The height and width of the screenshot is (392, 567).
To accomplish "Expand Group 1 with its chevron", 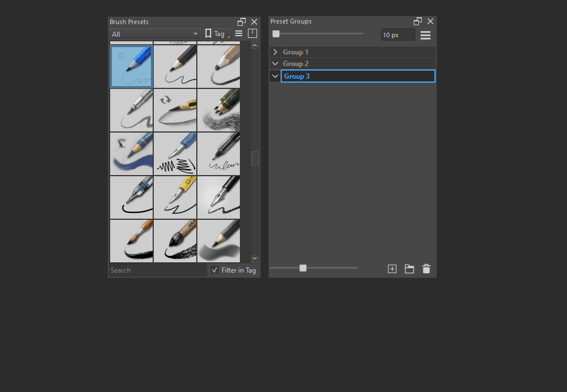I will [275, 52].
